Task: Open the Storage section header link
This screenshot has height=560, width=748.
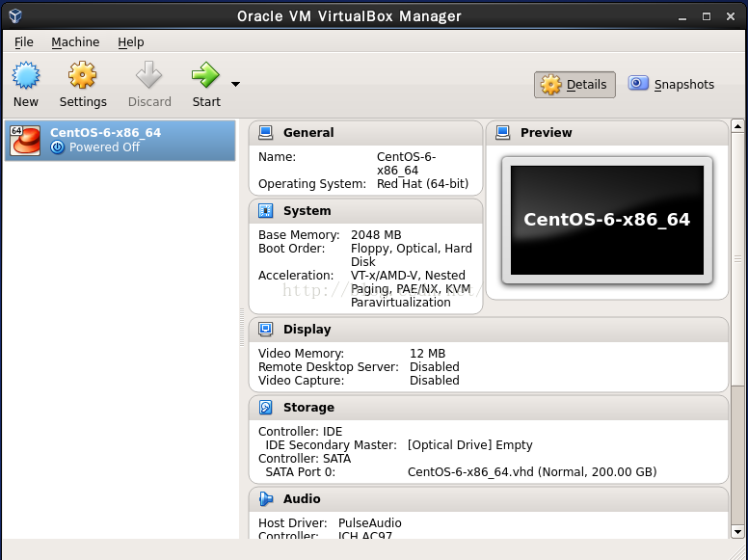Action: (x=308, y=408)
